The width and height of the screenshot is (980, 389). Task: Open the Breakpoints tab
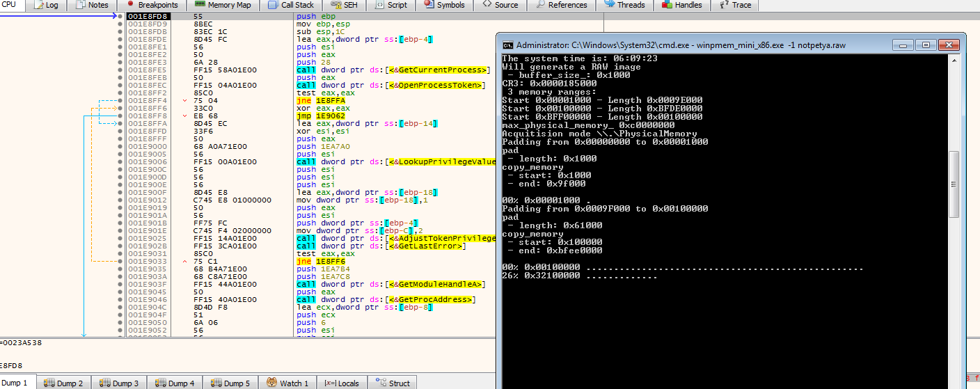[x=152, y=5]
